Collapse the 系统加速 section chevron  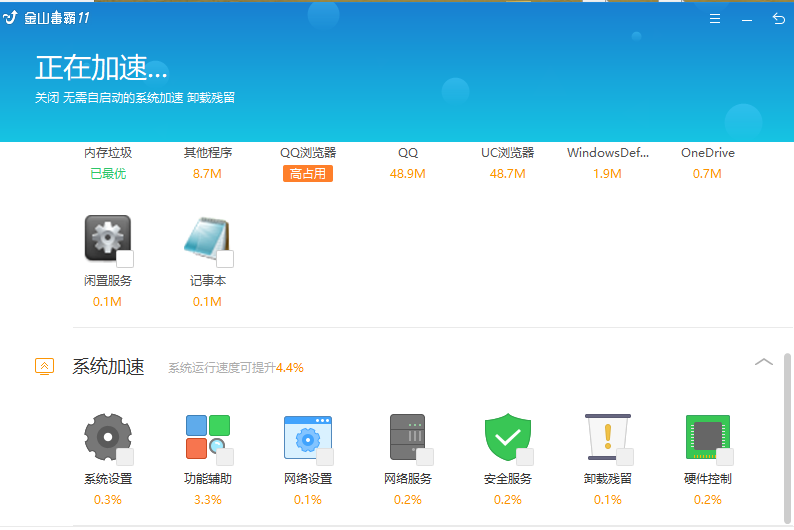pos(764,362)
